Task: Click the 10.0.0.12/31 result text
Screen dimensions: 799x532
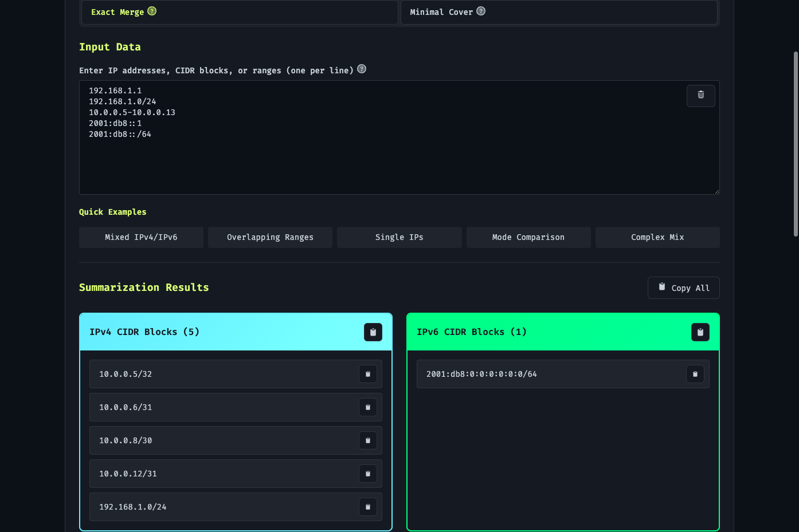Action: pos(128,474)
